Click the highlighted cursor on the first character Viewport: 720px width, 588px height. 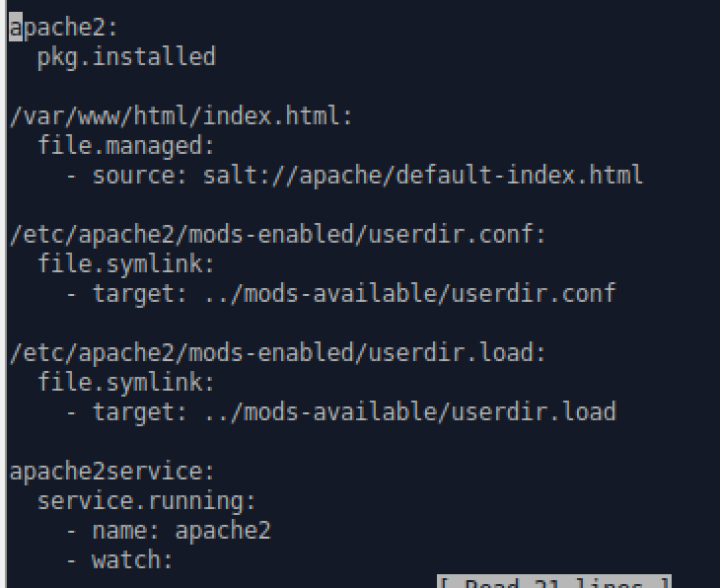pyautogui.click(x=16, y=28)
